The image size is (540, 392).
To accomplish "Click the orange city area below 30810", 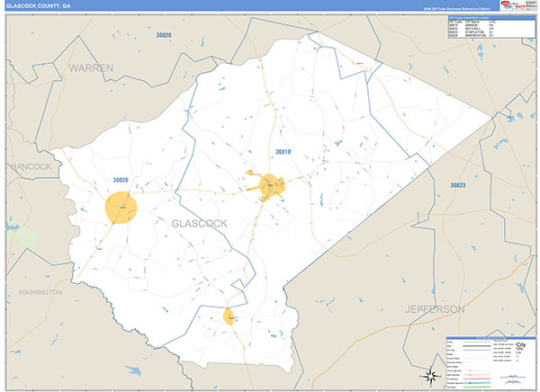I will [x=272, y=185].
